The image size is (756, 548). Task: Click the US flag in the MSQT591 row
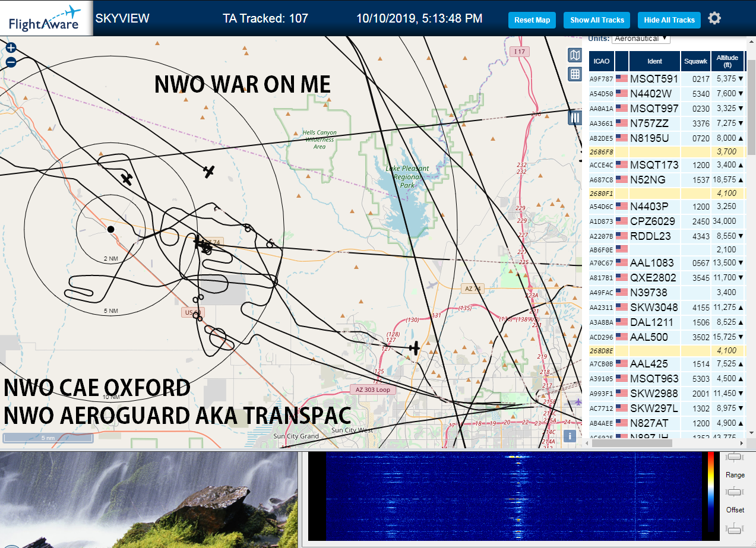[621, 78]
